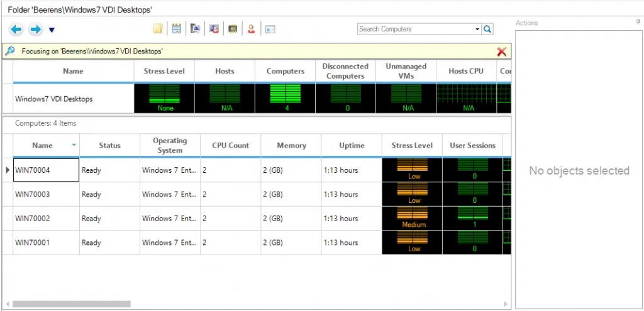Click the row indicator arrow beside WIN70004
The image size is (644, 311).
pos(8,170)
